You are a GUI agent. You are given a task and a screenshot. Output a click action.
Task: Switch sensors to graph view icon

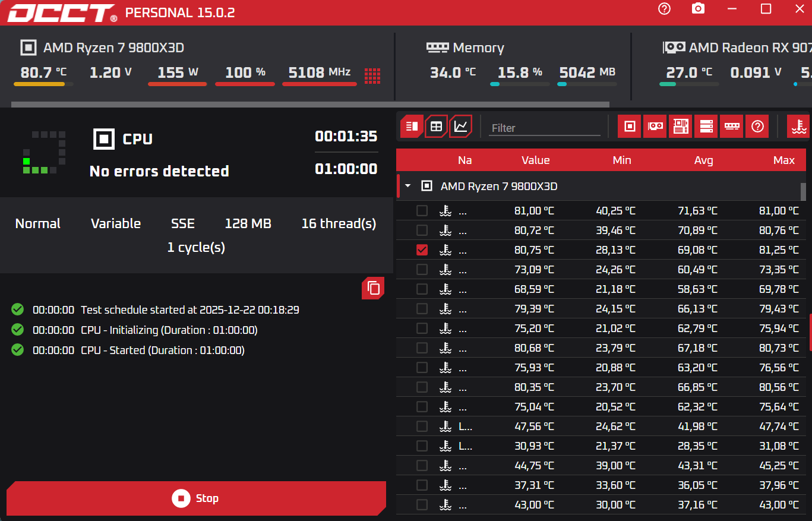point(460,126)
